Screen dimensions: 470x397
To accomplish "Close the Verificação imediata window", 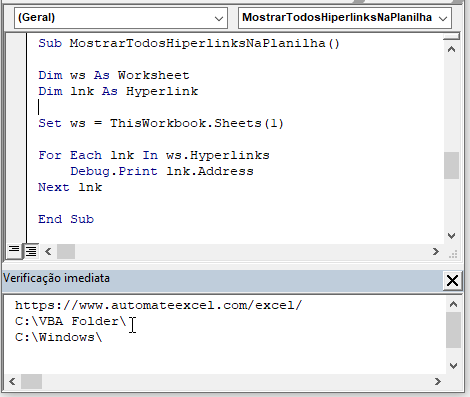I will [x=452, y=281].
